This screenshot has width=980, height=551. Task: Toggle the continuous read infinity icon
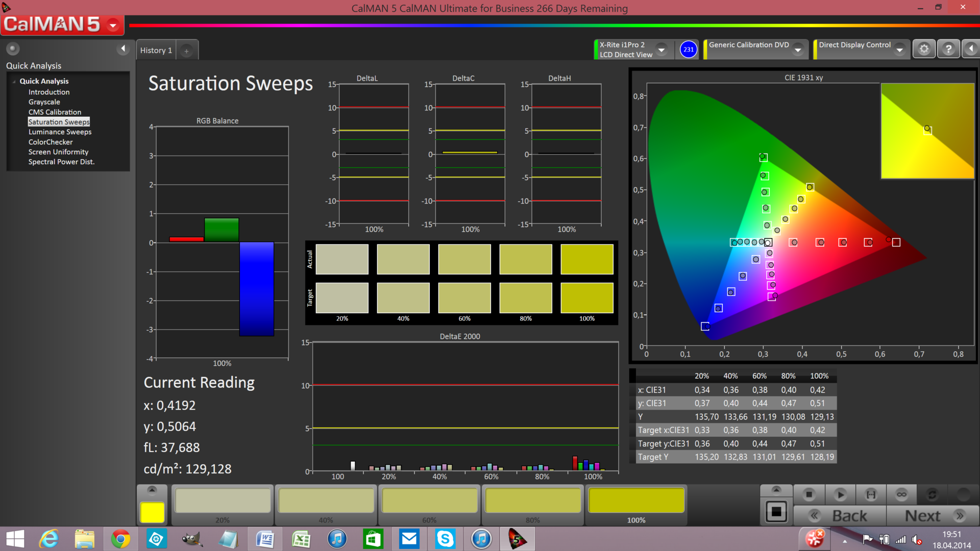[x=901, y=494]
